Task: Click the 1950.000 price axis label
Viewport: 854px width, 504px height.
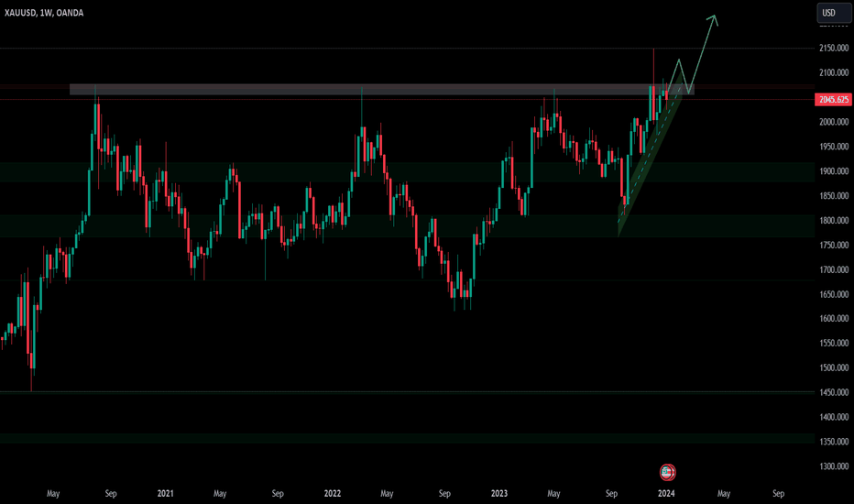Action: tap(834, 147)
